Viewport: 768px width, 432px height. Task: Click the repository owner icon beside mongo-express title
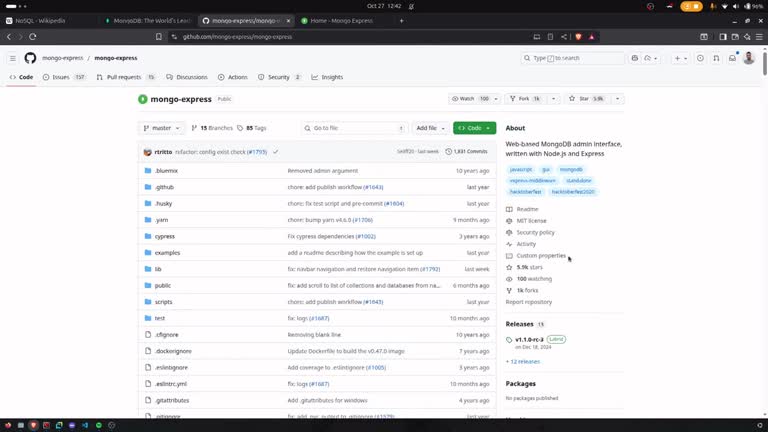pyautogui.click(x=143, y=99)
